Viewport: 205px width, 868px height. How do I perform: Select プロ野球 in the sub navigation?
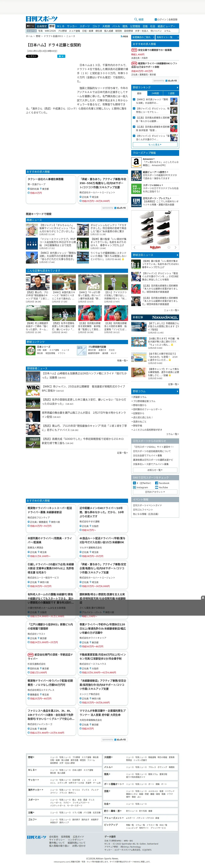pos(62,31)
